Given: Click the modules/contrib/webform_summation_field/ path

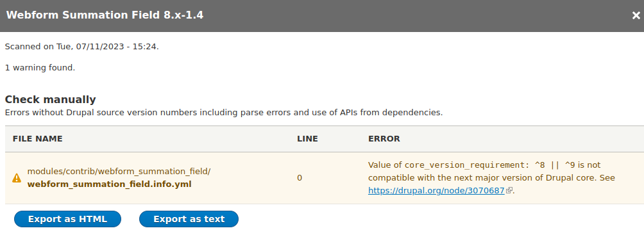Looking at the screenshot, I should pos(119,172).
